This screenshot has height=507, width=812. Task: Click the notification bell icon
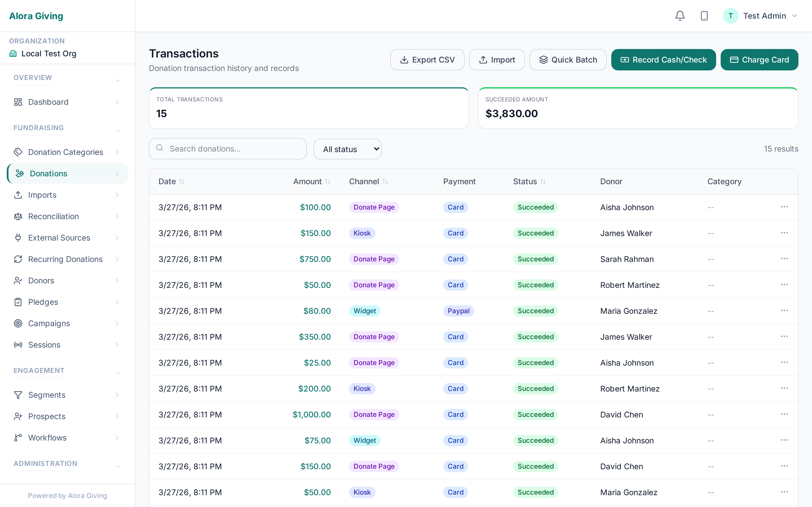680,15
